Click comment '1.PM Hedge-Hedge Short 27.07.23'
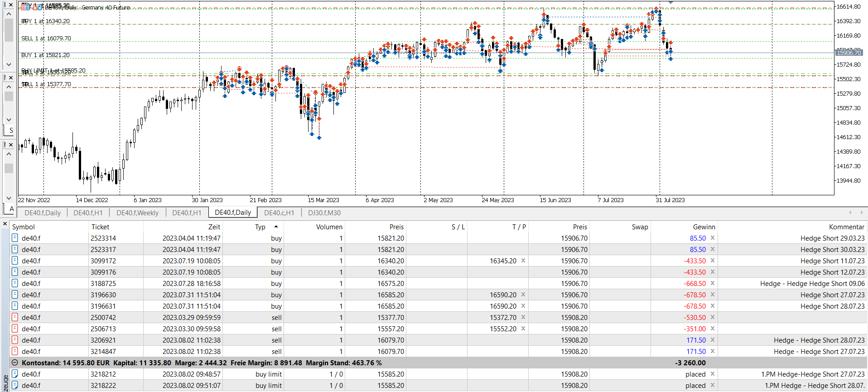Viewport: 868px width, 392px height. [813, 374]
